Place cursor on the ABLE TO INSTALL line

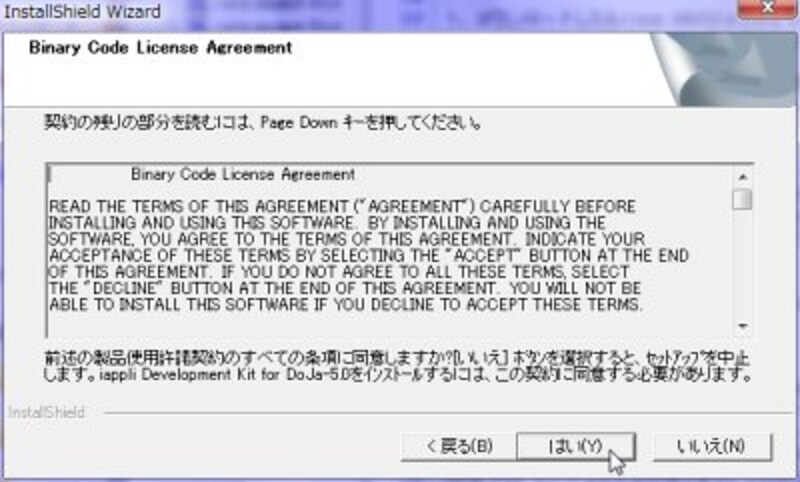[x=345, y=305]
